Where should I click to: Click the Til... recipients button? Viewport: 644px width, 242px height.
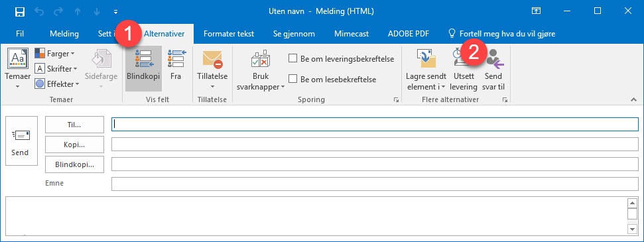[74, 125]
